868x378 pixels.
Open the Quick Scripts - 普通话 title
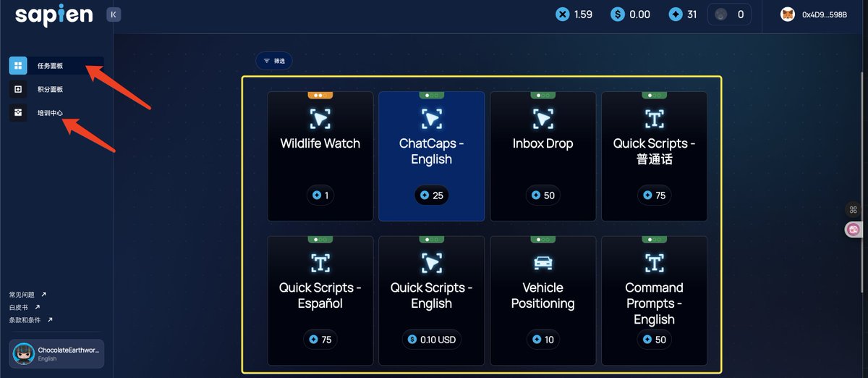pos(655,151)
